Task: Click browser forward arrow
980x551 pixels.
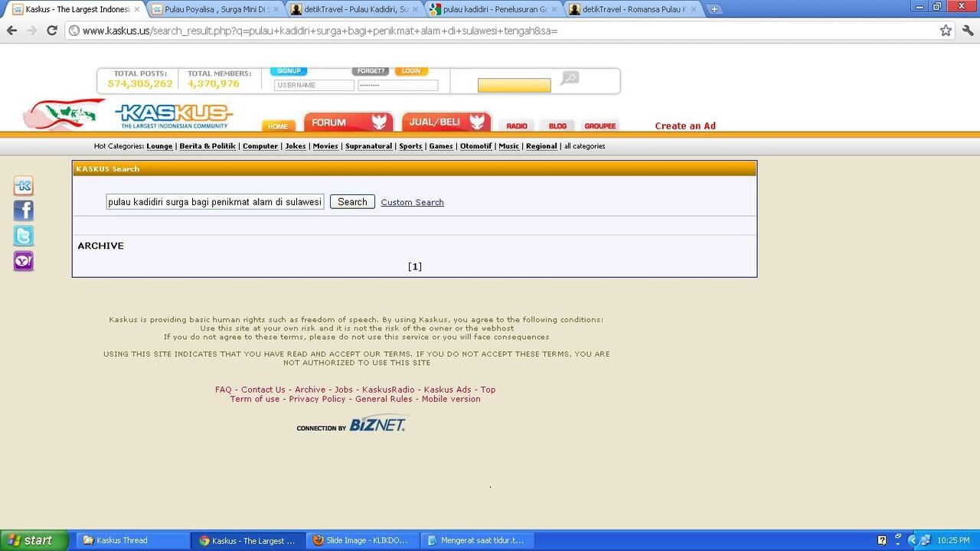Action: (31, 31)
